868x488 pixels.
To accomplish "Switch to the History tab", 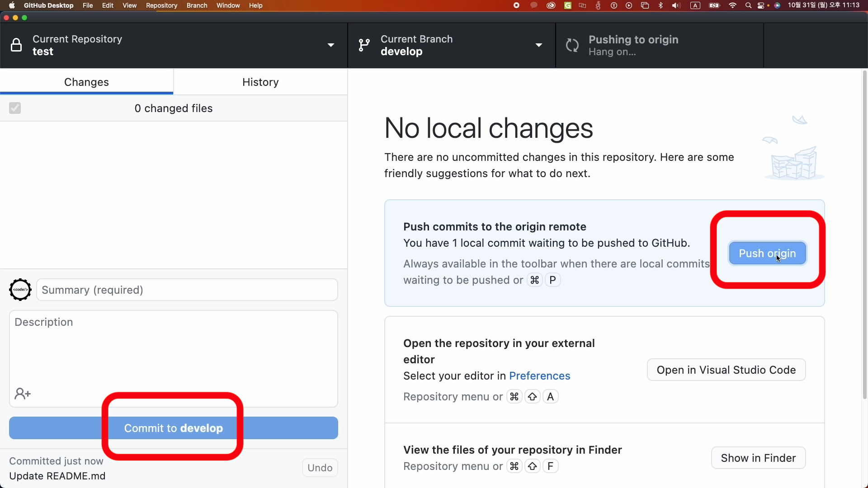I will tap(260, 82).
